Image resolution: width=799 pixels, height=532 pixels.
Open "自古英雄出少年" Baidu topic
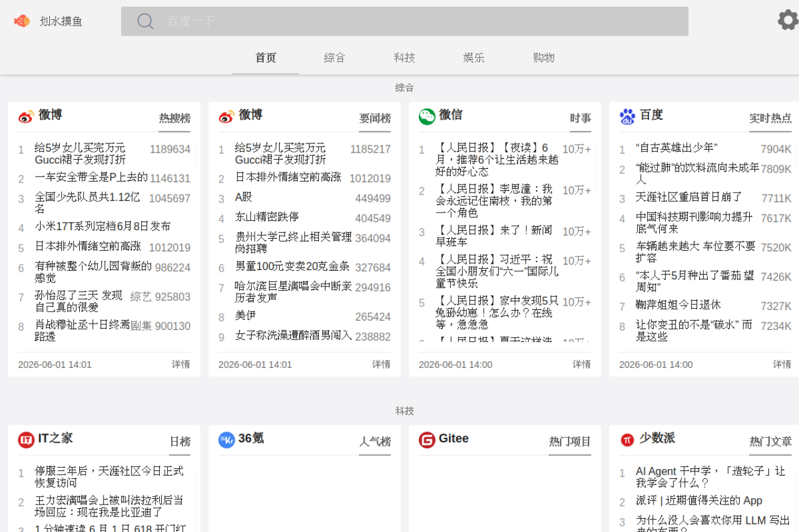(677, 148)
